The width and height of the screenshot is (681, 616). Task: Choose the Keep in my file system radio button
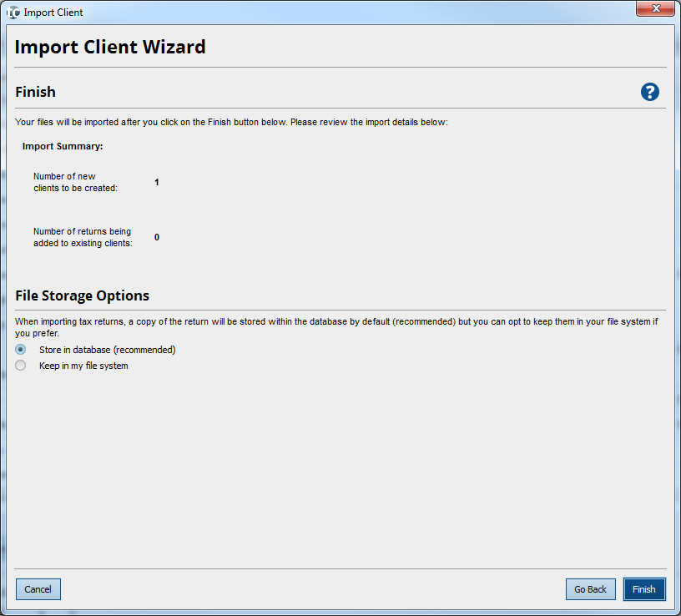coord(21,366)
